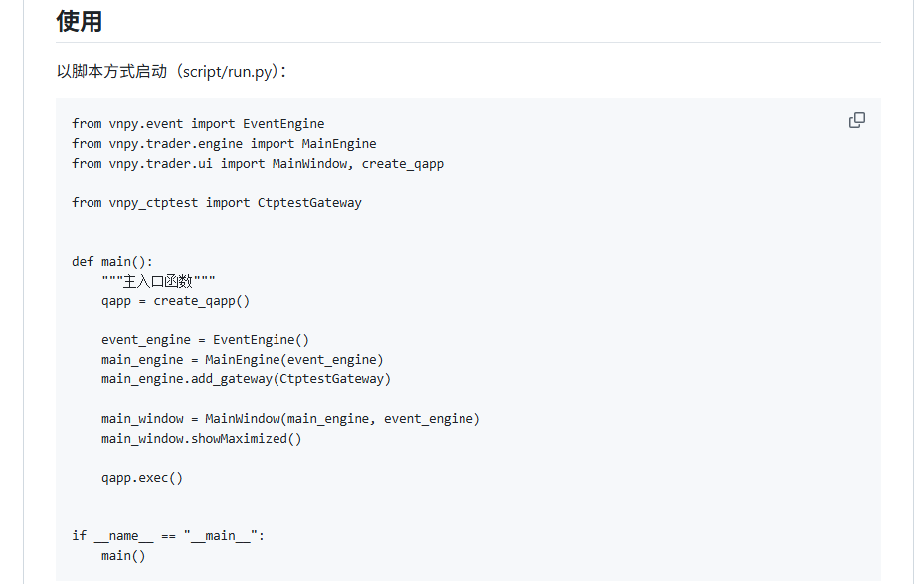Click the "main_engine = MainEngine(event_engine)" line

tap(242, 359)
